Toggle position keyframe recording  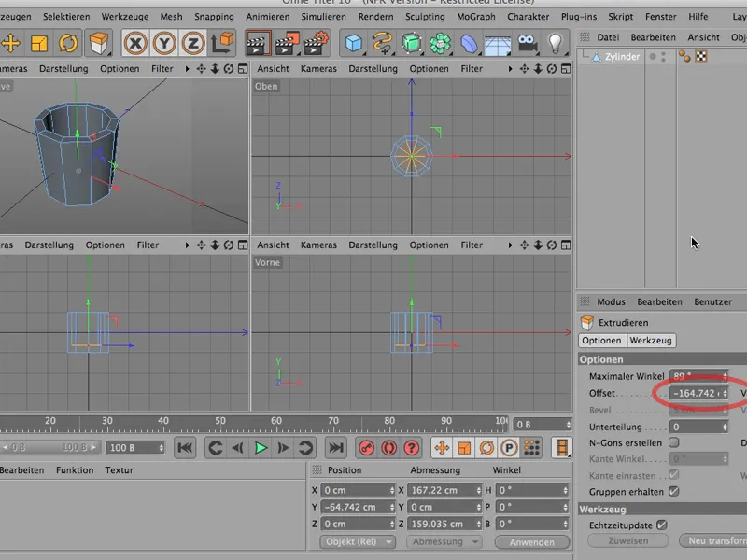(442, 448)
